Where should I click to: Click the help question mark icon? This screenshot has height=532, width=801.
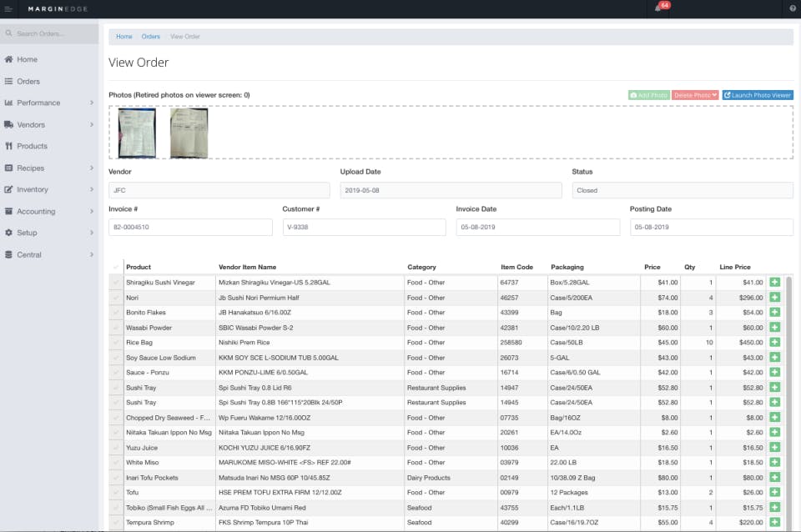(792, 8)
